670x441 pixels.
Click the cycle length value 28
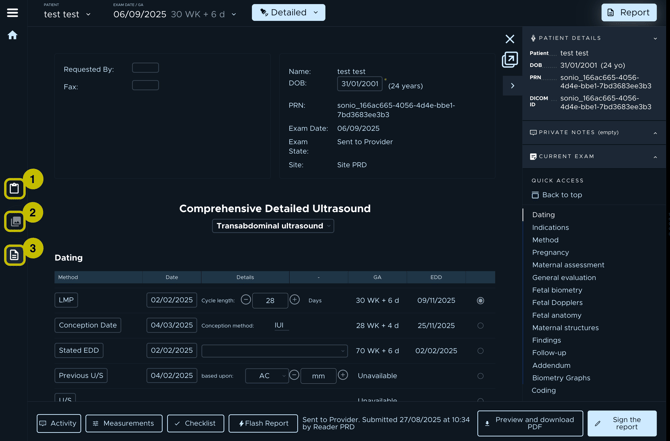(x=270, y=300)
